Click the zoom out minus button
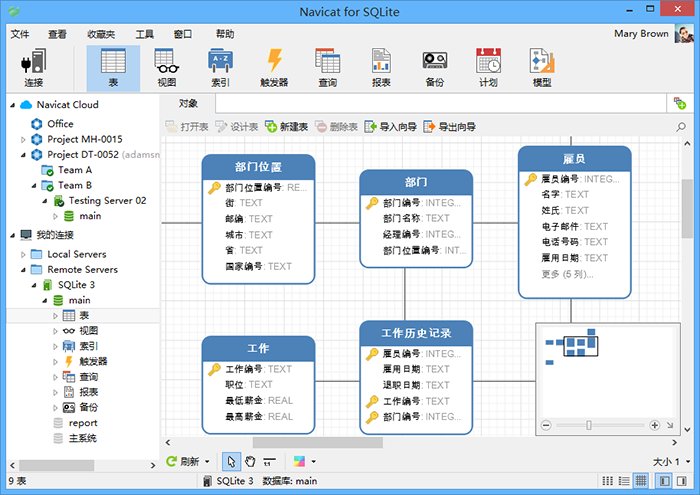Image resolution: width=700 pixels, height=495 pixels. point(546,425)
